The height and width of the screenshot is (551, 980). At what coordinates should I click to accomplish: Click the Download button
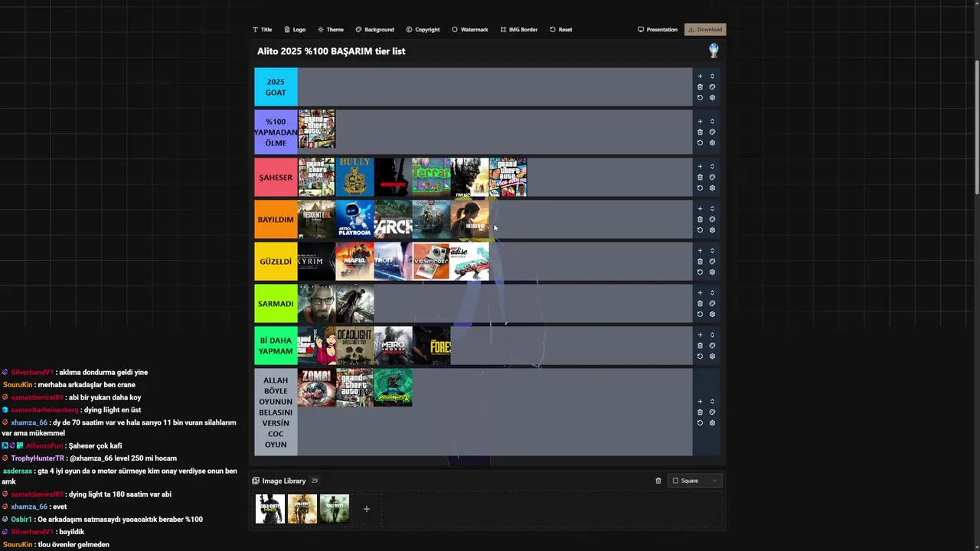tap(705, 30)
